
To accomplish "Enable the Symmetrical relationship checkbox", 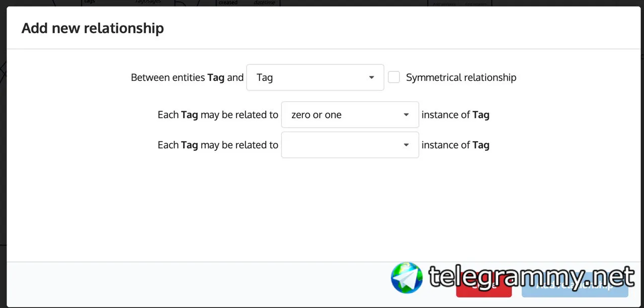I will point(394,77).
